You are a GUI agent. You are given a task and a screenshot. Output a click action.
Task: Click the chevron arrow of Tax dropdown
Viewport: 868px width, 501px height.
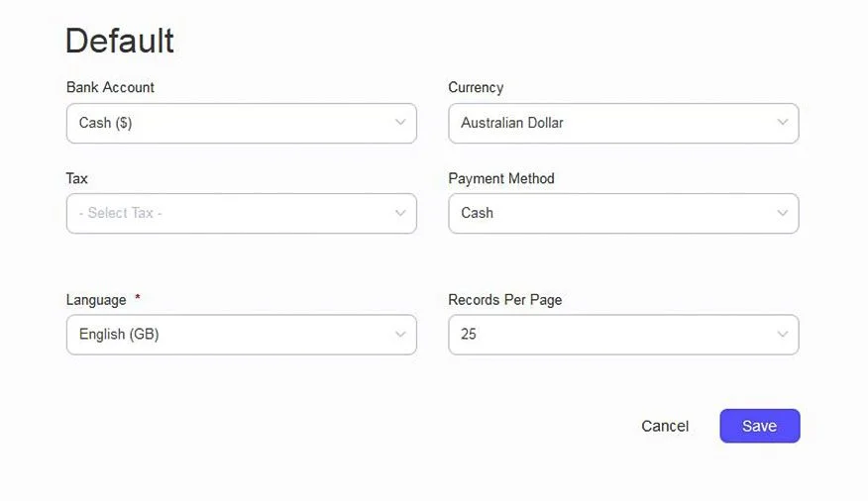400,213
